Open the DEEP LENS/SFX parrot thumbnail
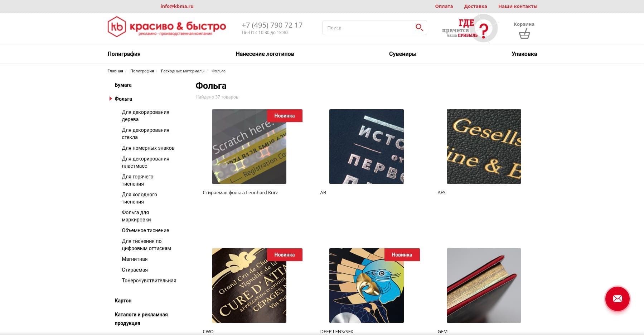644x335 pixels. [367, 286]
